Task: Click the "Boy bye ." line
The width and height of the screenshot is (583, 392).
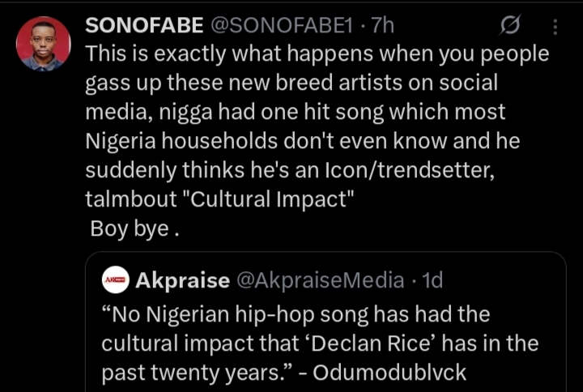Action: (134, 228)
